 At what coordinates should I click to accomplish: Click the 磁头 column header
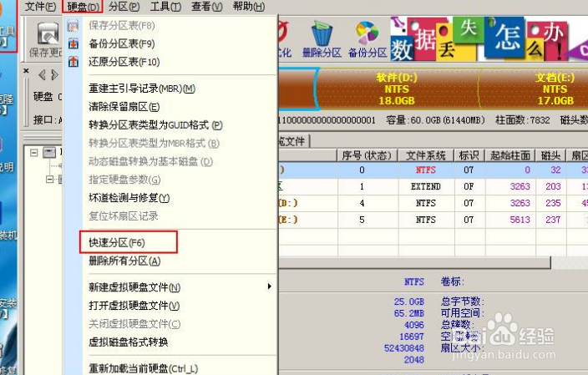point(550,155)
